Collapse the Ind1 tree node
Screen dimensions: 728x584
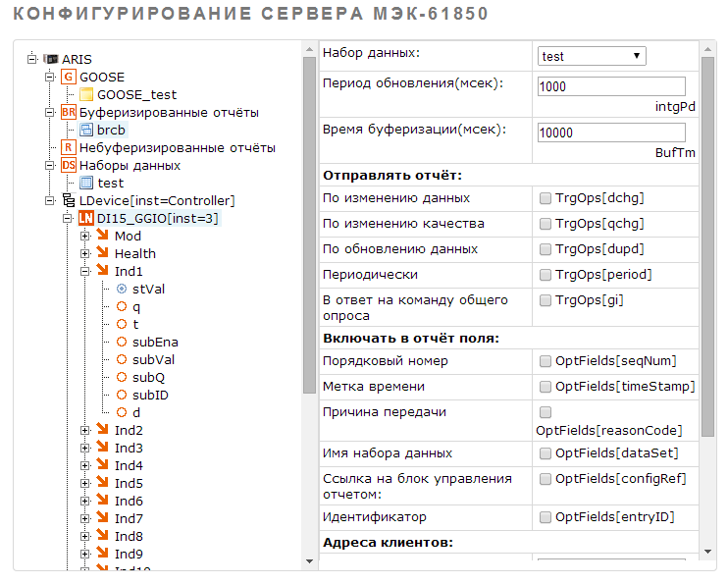tap(85, 271)
